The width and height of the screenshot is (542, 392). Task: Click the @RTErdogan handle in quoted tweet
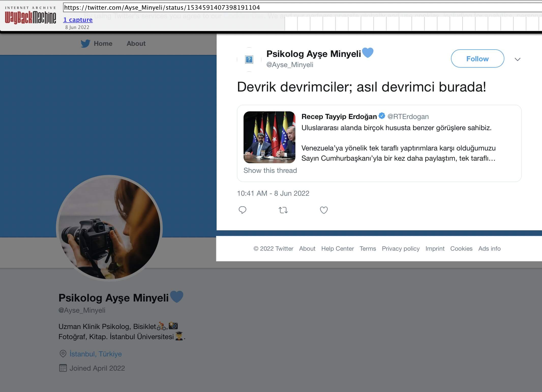click(x=408, y=116)
